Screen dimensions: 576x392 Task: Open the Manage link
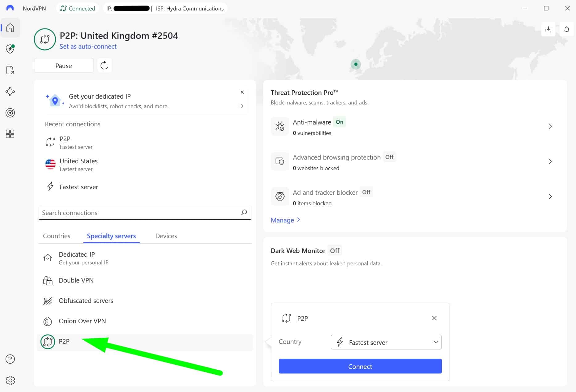tap(285, 220)
